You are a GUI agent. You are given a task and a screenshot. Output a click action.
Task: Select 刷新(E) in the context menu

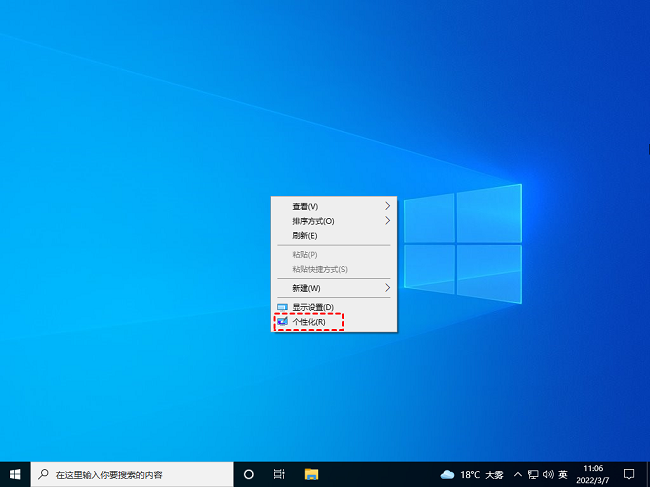coord(305,235)
